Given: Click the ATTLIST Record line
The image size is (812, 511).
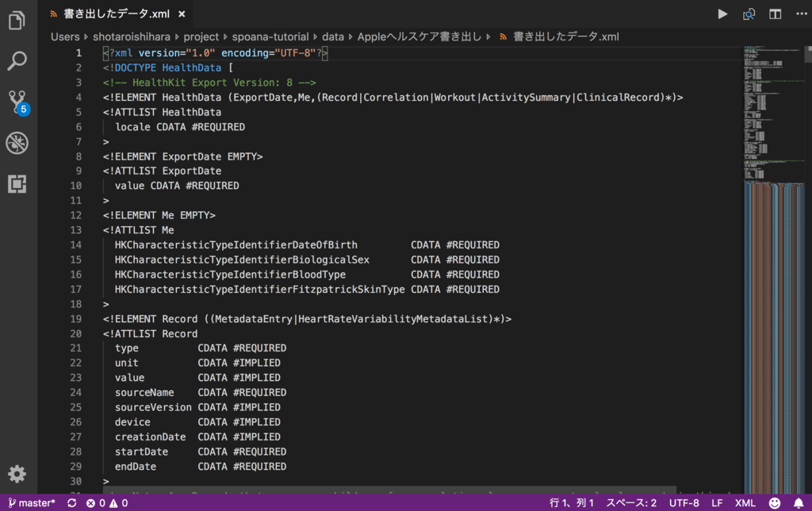Looking at the screenshot, I should pos(150,334).
